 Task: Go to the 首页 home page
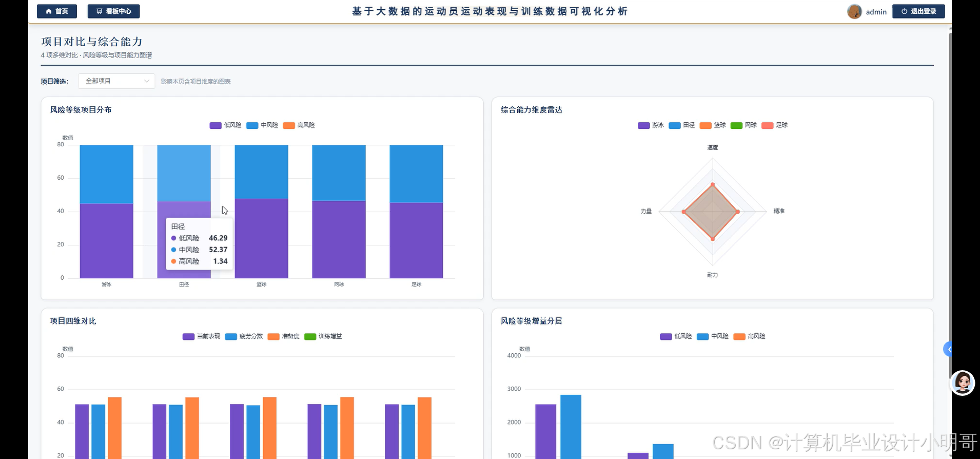(x=57, y=11)
